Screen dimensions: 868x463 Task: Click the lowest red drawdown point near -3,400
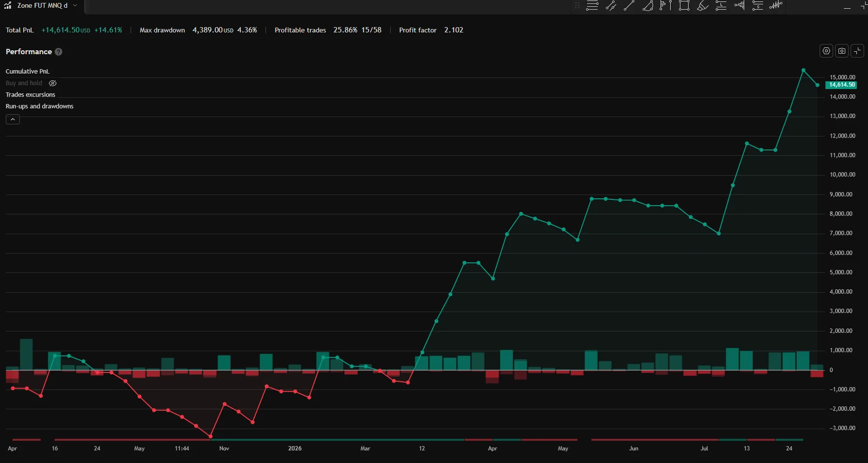click(x=210, y=436)
